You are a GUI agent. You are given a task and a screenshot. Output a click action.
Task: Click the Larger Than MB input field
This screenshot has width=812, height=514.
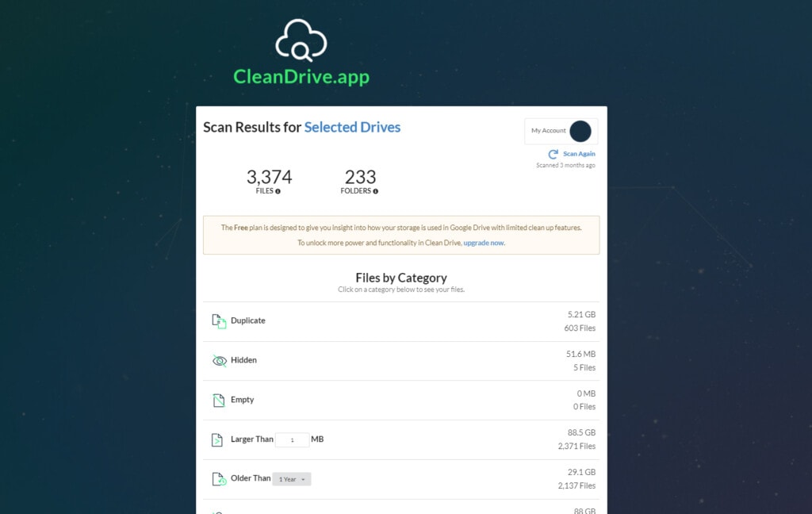(x=292, y=440)
